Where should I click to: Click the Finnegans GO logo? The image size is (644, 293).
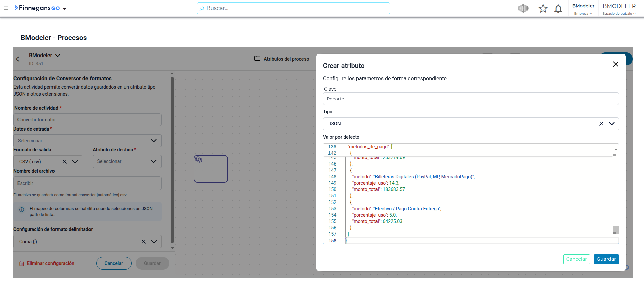pyautogui.click(x=37, y=8)
